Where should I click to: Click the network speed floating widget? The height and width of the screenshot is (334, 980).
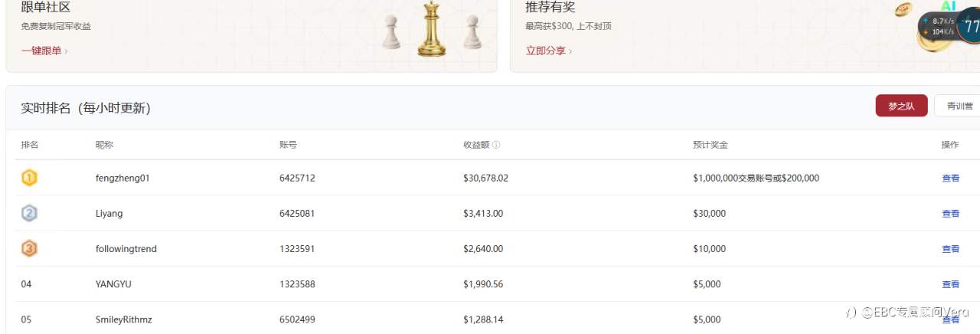[949, 26]
